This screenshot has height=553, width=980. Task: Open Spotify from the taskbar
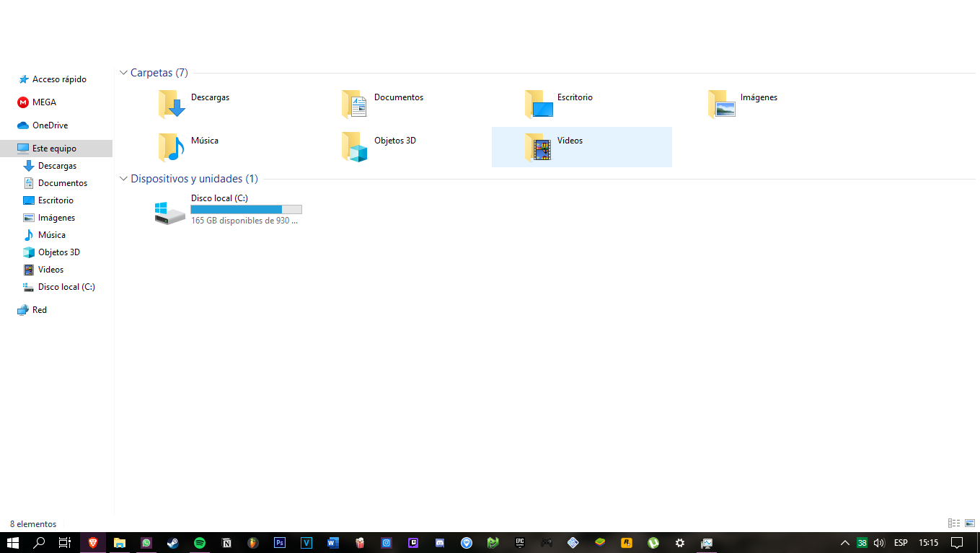200,542
